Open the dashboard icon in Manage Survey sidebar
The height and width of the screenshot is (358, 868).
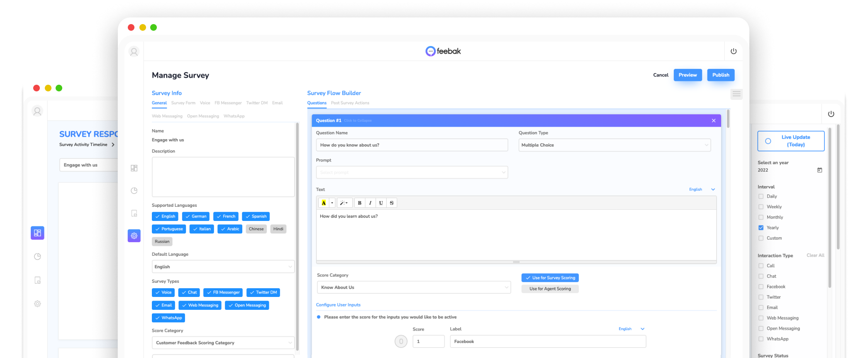coord(134,168)
